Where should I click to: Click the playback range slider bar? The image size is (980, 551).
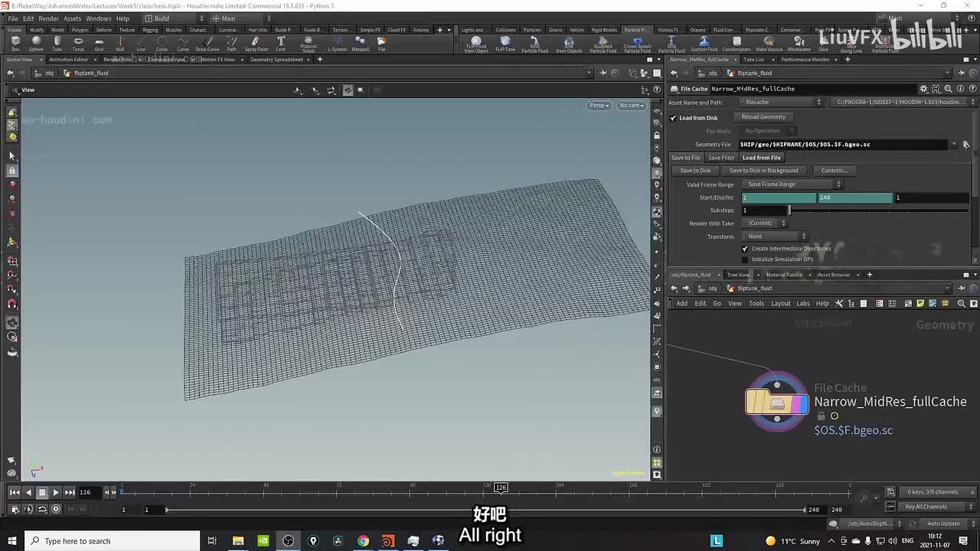486,510
